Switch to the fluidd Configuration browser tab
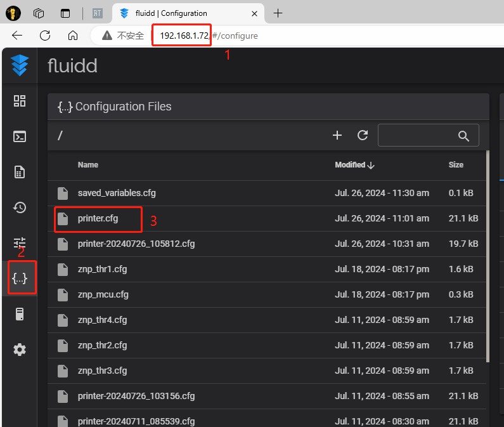504x427 pixels. click(171, 13)
